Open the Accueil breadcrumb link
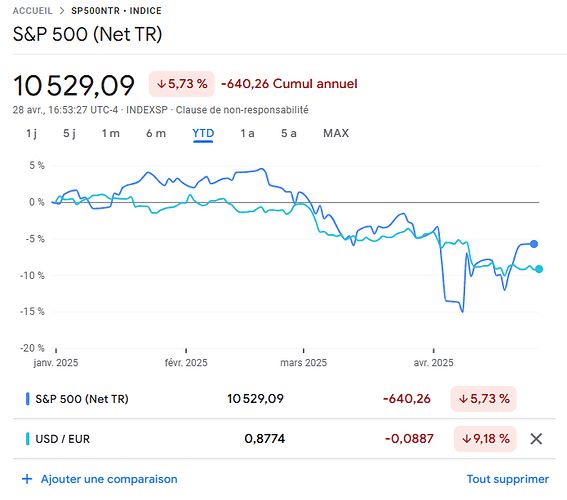Viewport: 567px width, 500px height. pyautogui.click(x=33, y=11)
